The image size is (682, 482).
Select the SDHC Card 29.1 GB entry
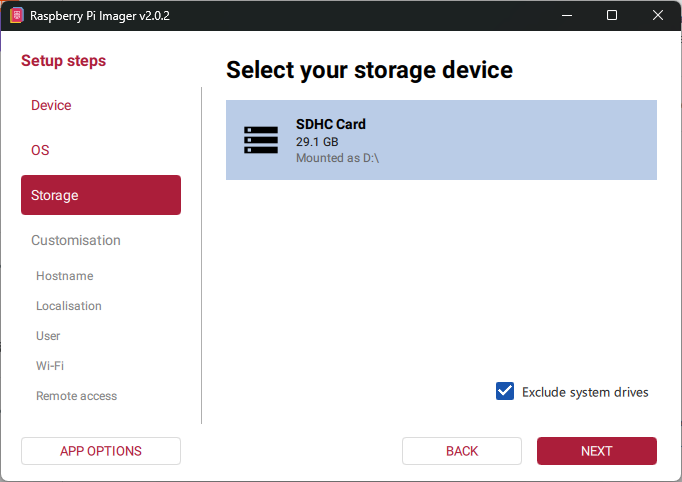pyautogui.click(x=440, y=140)
